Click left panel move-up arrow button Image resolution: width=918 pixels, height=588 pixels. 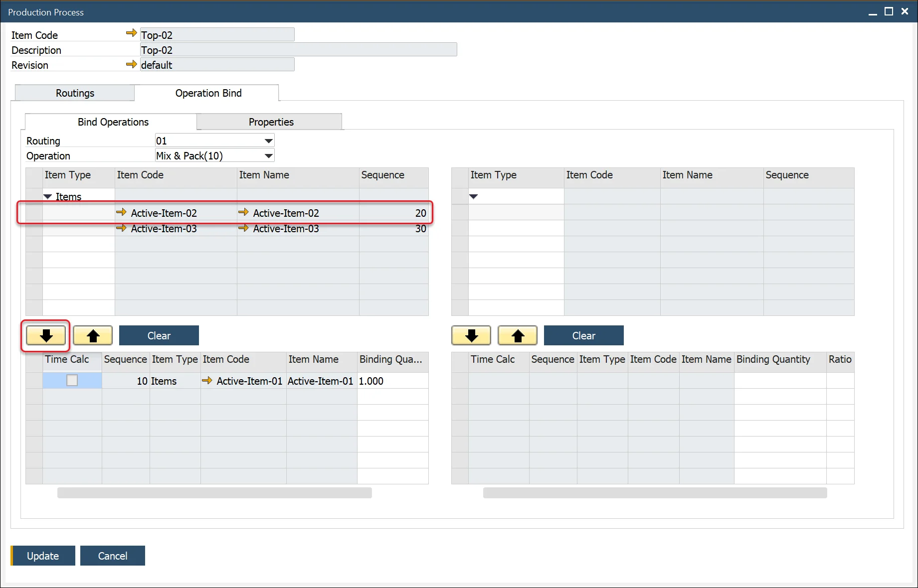click(93, 336)
